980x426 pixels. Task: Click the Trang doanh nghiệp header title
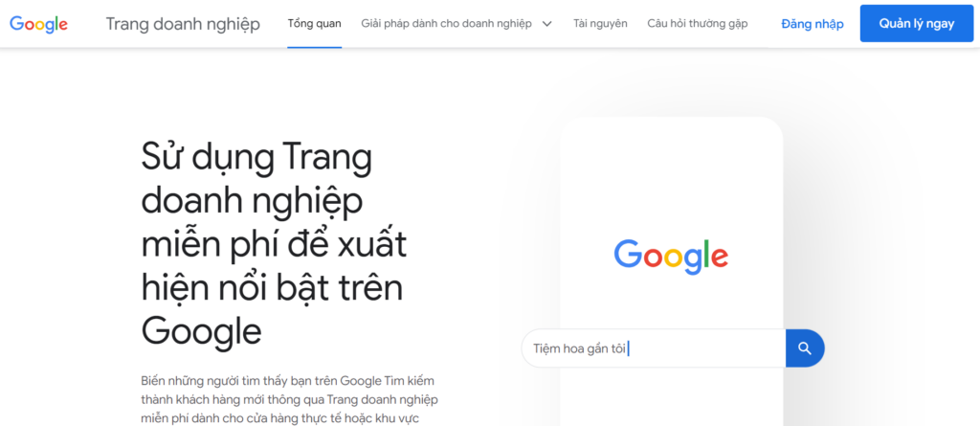coord(183,24)
